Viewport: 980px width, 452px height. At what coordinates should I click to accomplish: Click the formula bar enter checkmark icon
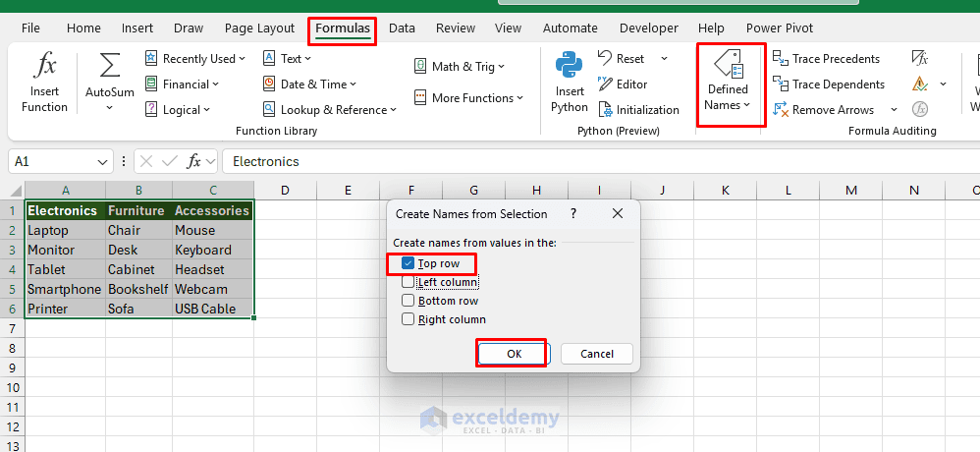[169, 162]
